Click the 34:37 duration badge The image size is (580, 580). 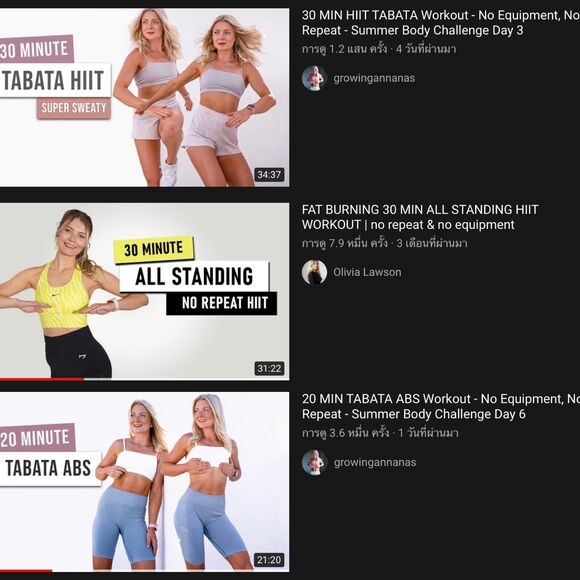269,175
